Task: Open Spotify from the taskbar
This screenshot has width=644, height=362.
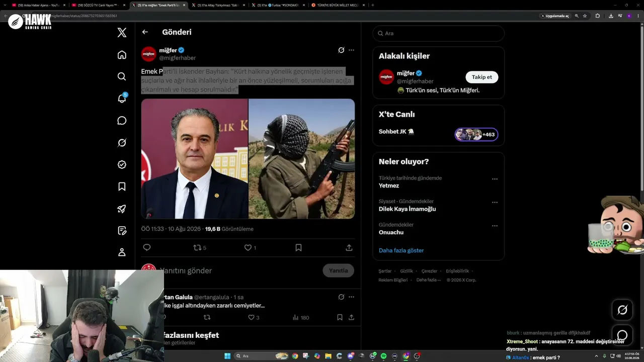Action: [x=383, y=356]
